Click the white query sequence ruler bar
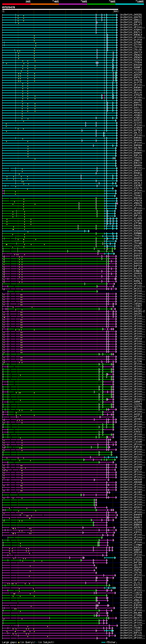Screen dimensions: 146x644 [60, 10]
